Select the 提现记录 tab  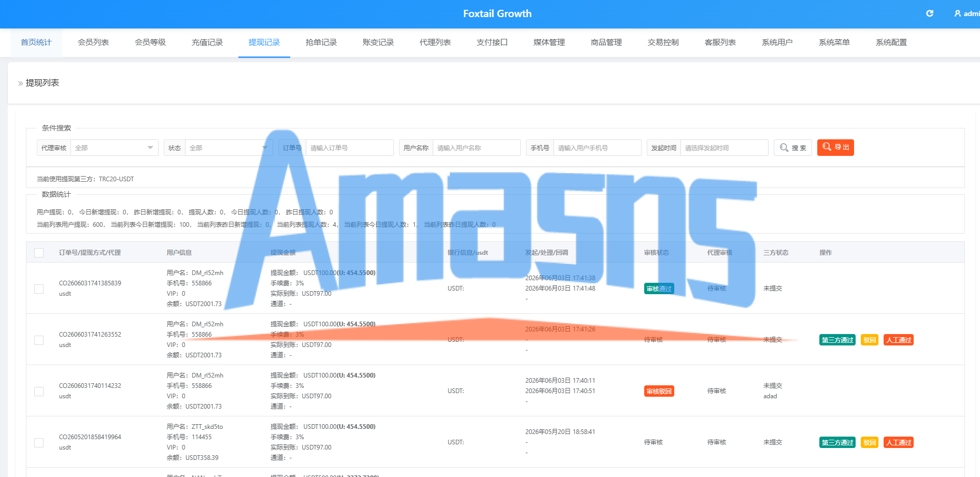point(264,42)
